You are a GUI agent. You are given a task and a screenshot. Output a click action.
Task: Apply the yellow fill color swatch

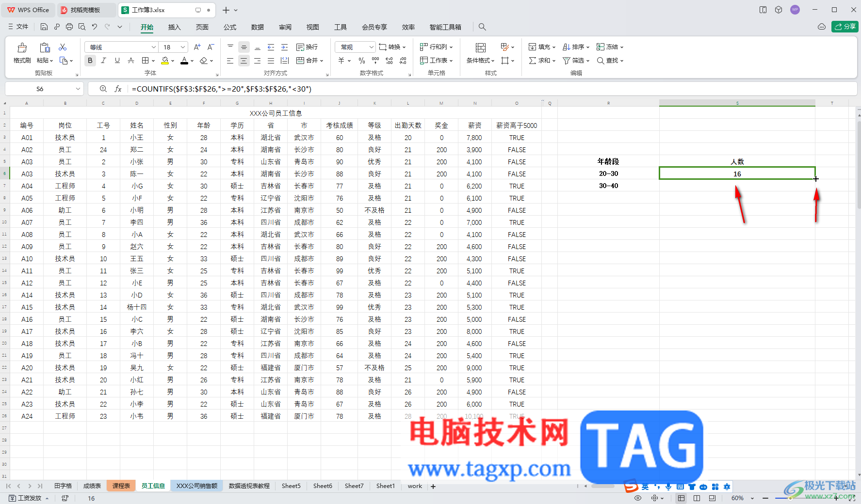point(165,61)
